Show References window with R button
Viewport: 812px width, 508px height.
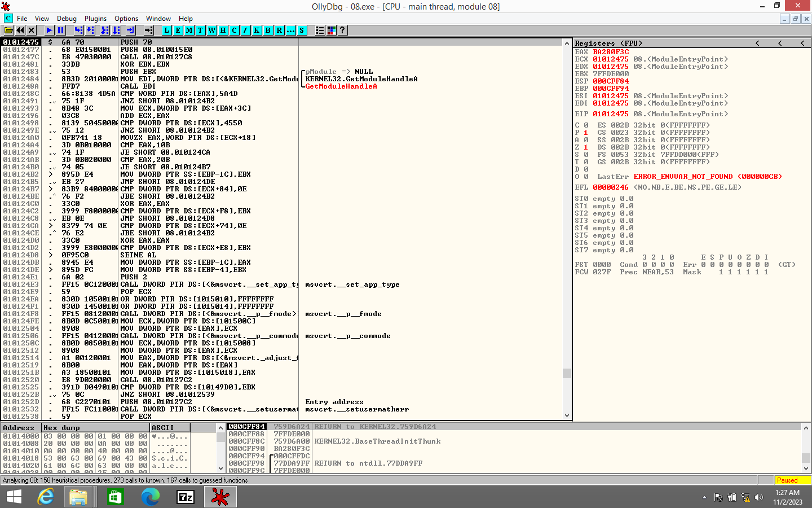point(279,30)
